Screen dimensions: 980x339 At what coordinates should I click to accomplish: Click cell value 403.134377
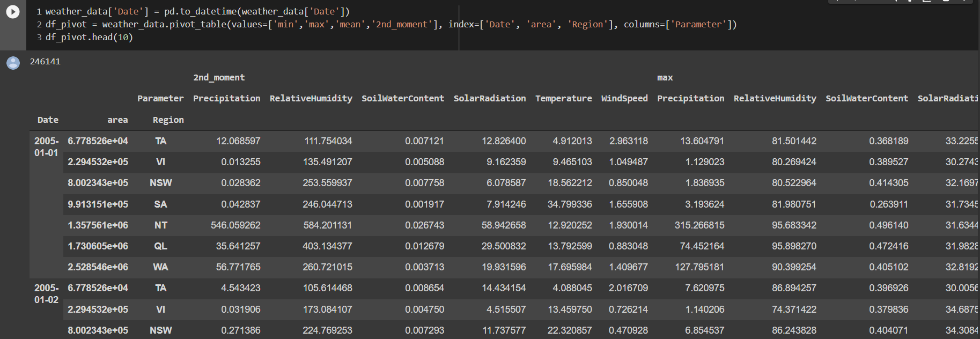327,246
